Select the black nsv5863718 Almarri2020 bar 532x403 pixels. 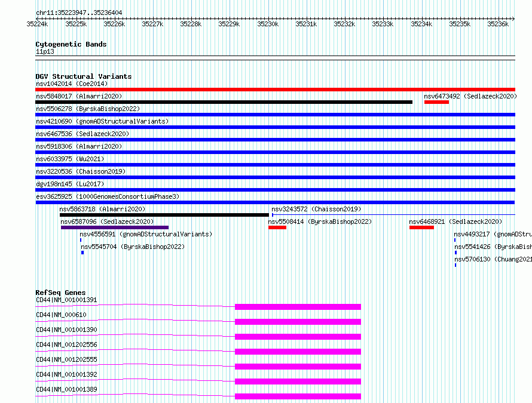[164, 215]
